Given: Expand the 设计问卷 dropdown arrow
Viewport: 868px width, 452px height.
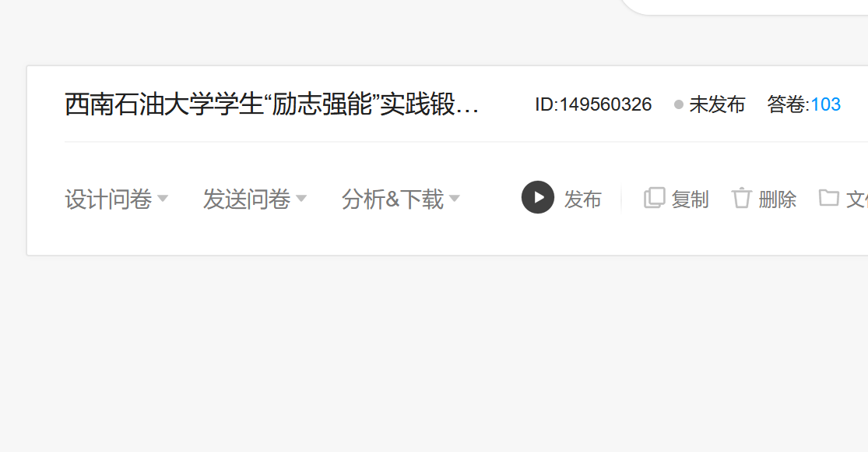Looking at the screenshot, I should [x=162, y=198].
